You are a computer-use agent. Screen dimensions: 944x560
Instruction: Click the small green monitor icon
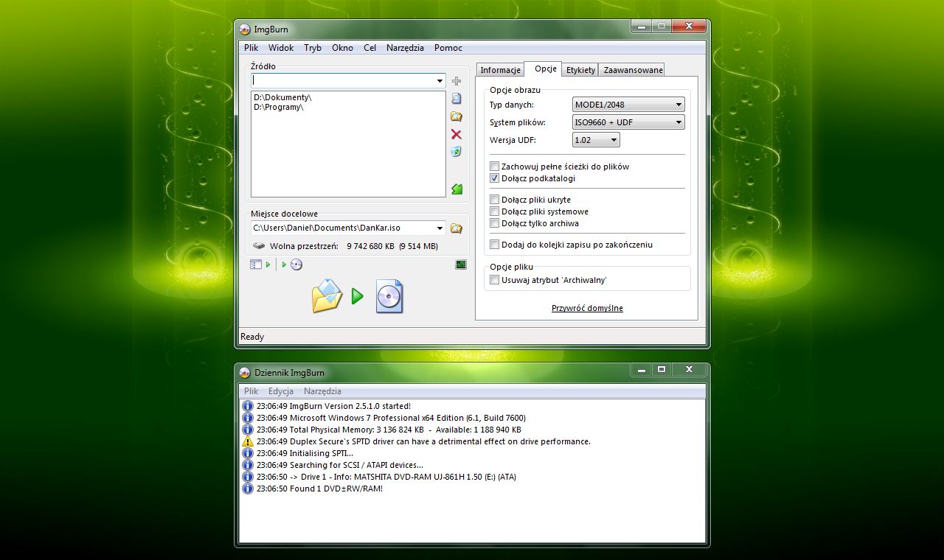pyautogui.click(x=461, y=265)
